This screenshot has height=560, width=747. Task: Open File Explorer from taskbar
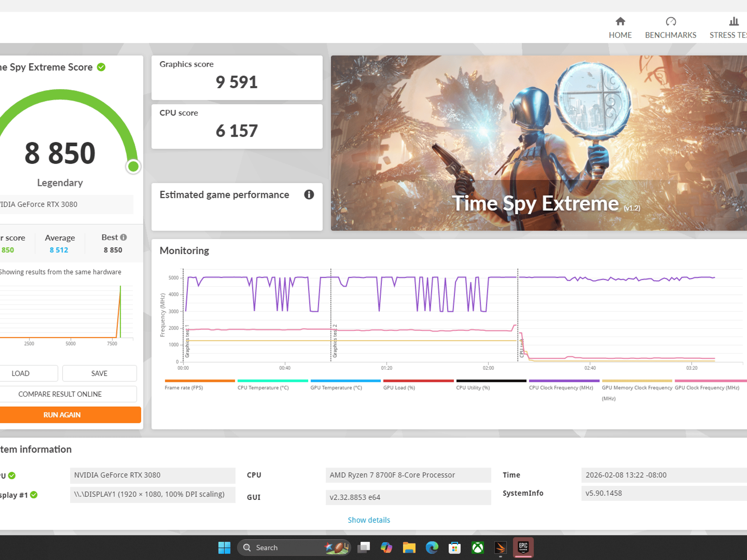point(409,548)
